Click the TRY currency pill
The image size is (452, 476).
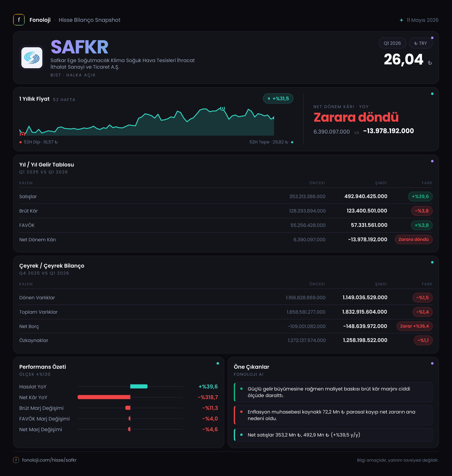coord(420,43)
